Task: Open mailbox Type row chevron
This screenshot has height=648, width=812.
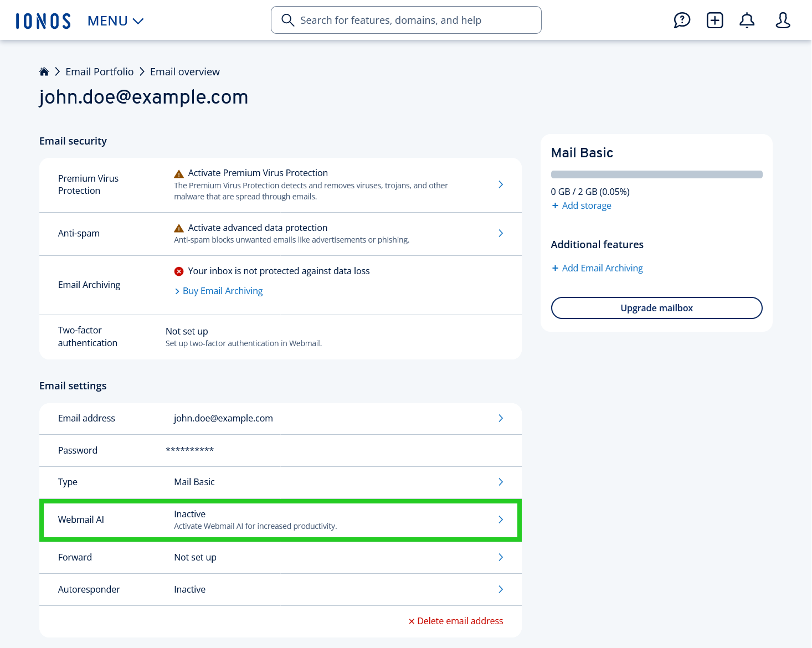Action: point(501,482)
